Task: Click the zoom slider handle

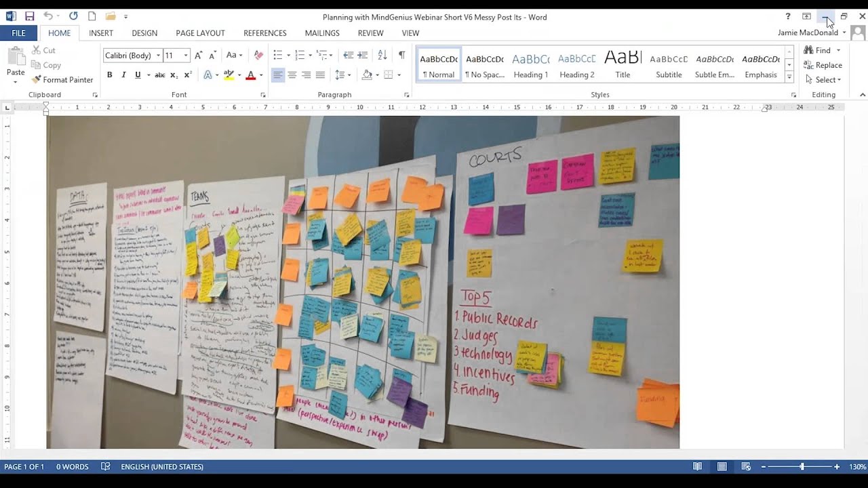Action: pos(802,466)
